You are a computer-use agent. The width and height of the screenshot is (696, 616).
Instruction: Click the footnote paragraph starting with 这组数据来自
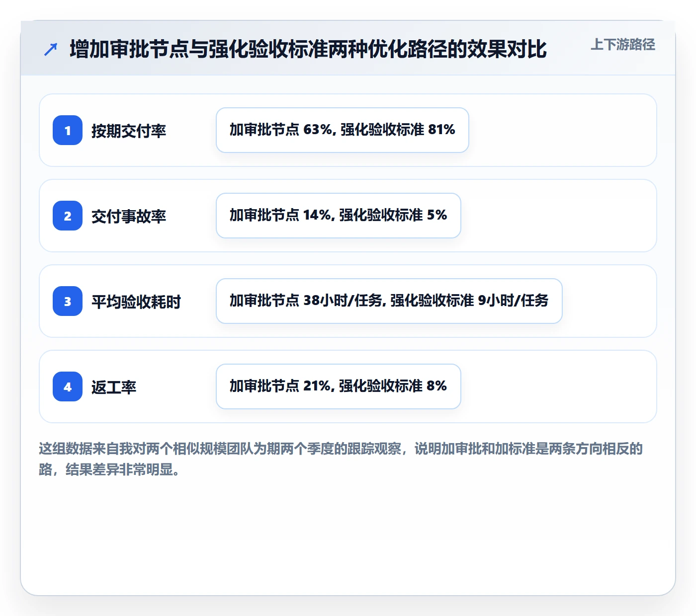[341, 459]
